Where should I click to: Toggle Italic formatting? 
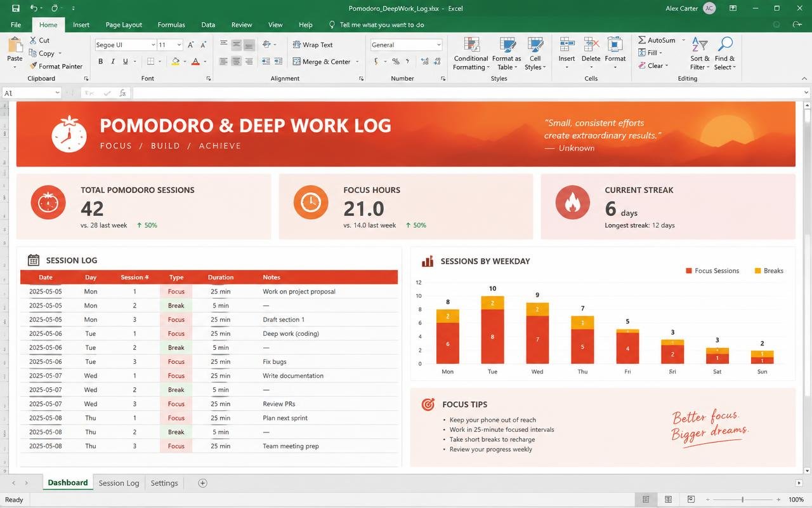click(x=113, y=62)
